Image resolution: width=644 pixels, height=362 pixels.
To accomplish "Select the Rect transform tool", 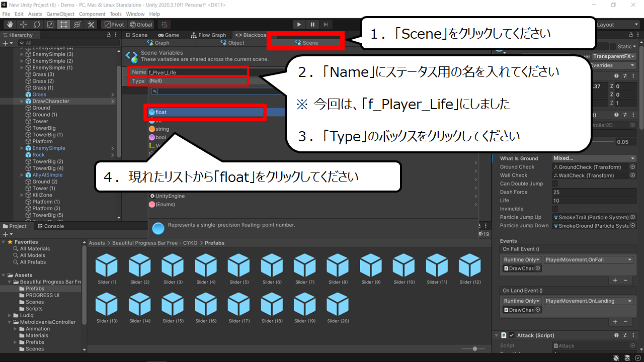I will [x=64, y=24].
